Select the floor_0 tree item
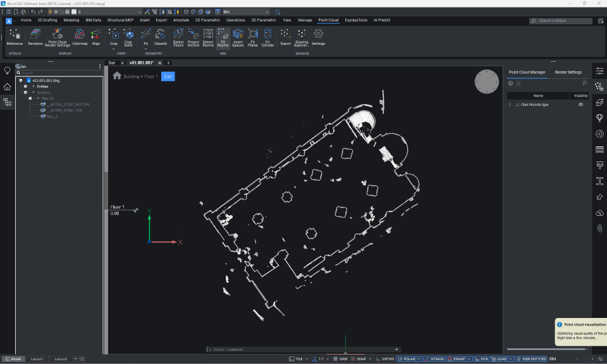The height and width of the screenshot is (364, 607). point(52,117)
